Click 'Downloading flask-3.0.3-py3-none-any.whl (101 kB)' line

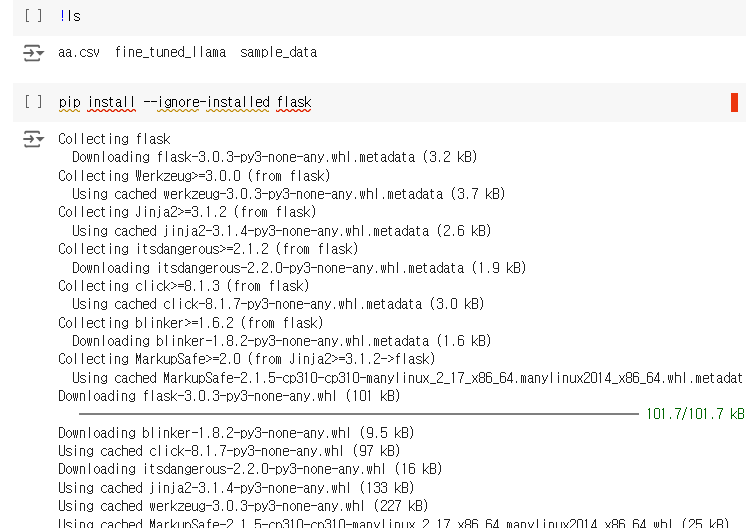click(229, 396)
